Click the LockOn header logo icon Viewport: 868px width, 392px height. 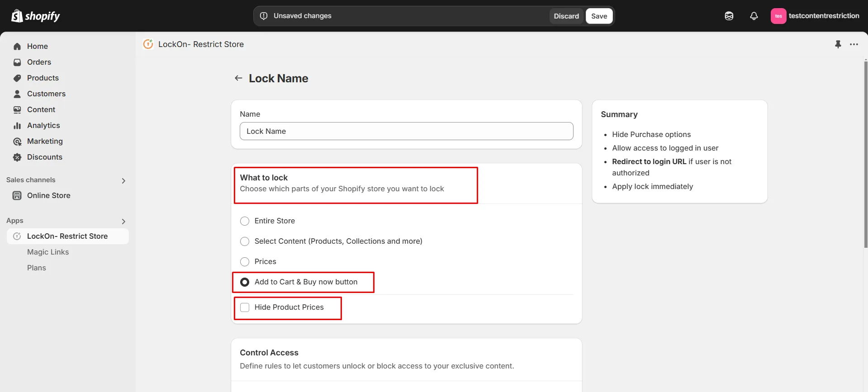(x=148, y=44)
